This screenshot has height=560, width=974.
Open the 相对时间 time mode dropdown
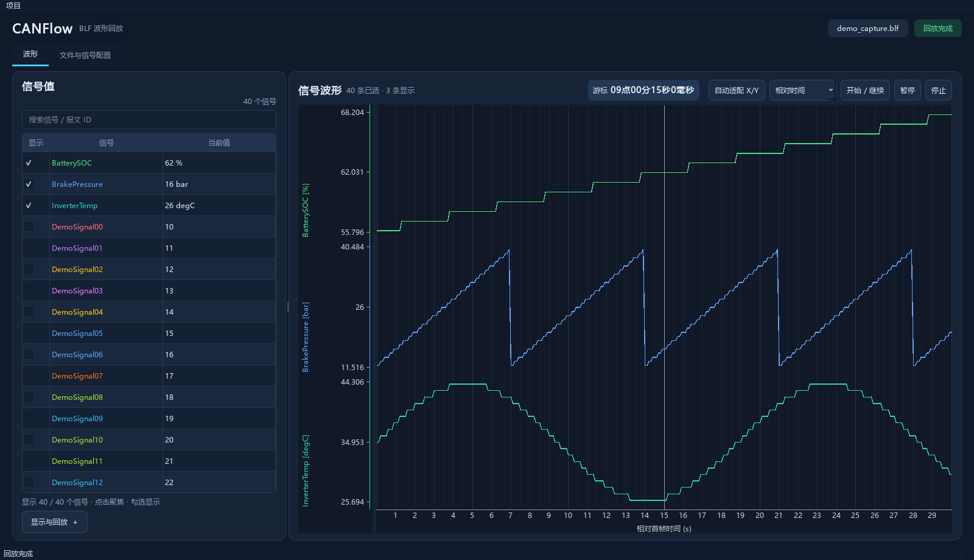click(802, 90)
